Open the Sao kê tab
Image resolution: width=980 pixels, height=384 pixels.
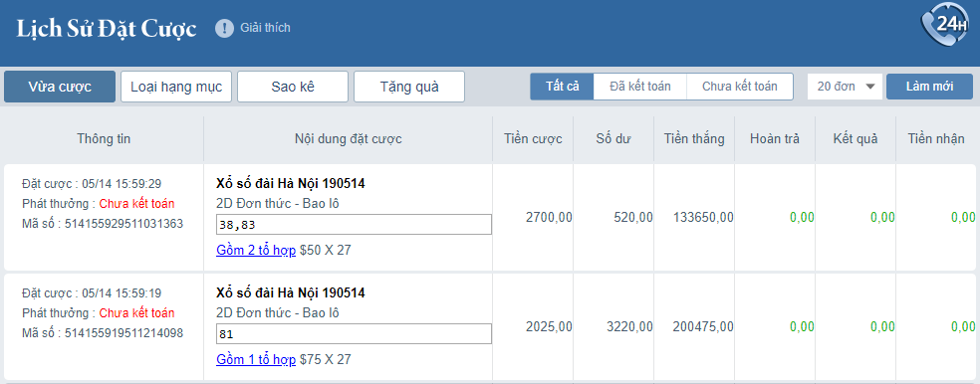pos(293,87)
